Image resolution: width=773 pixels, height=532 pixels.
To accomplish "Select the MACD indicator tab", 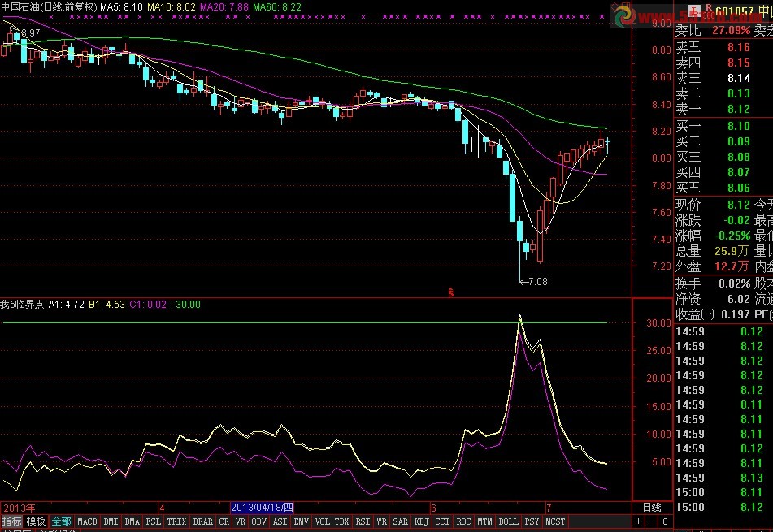I will click(87, 521).
